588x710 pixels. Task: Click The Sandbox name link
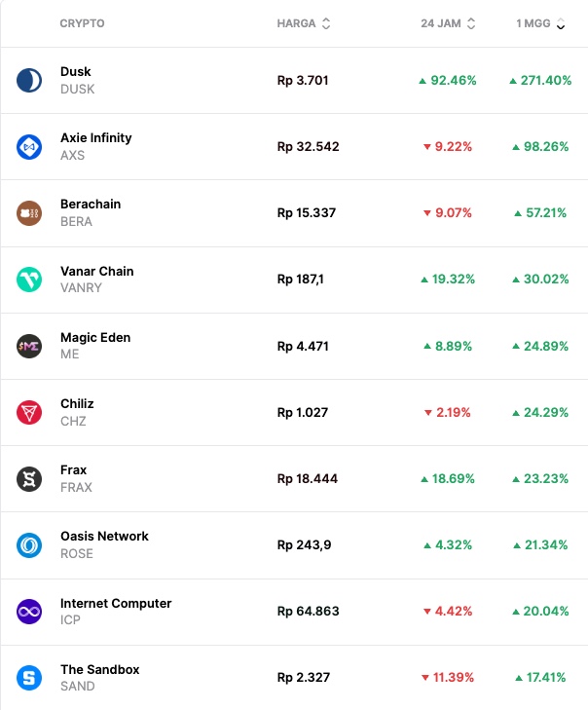pyautogui.click(x=100, y=669)
